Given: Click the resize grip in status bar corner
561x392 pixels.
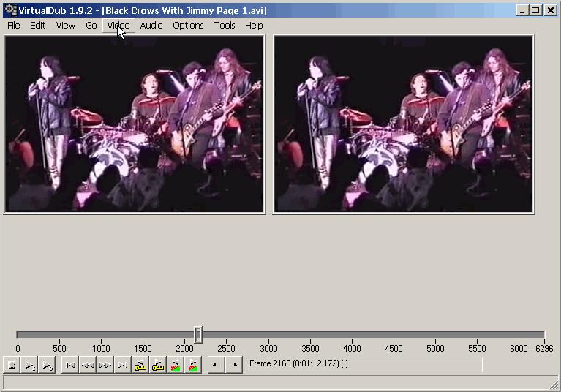Looking at the screenshot, I should (554, 385).
